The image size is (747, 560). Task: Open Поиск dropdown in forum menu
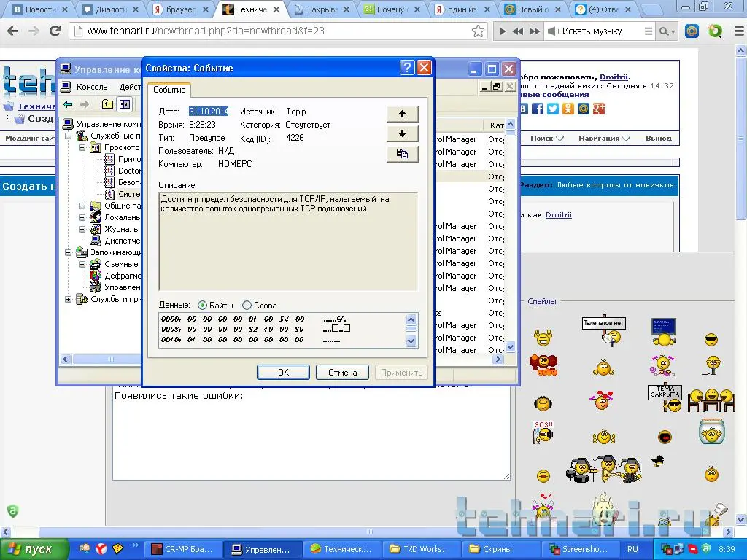tap(547, 138)
